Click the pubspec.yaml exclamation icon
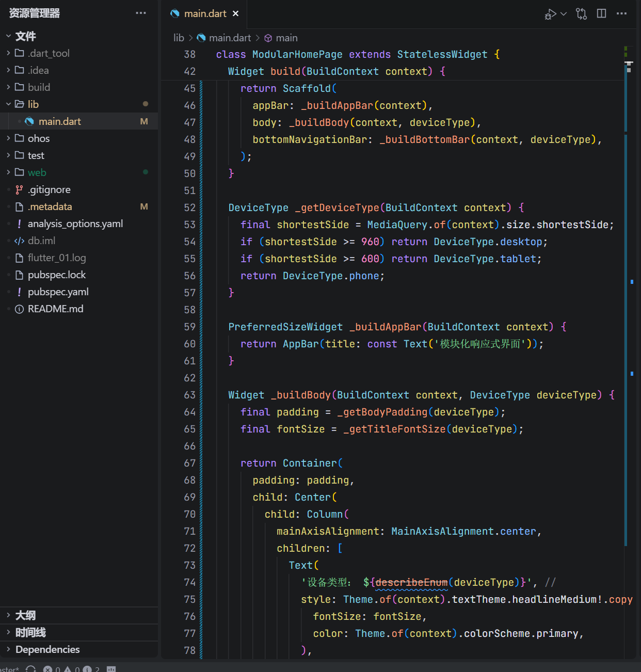 [19, 292]
